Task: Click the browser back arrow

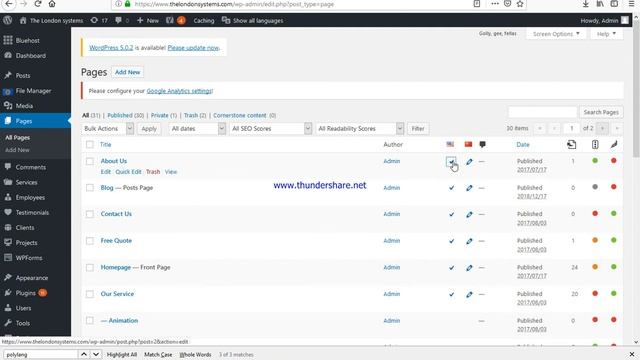Action: pos(9,4)
